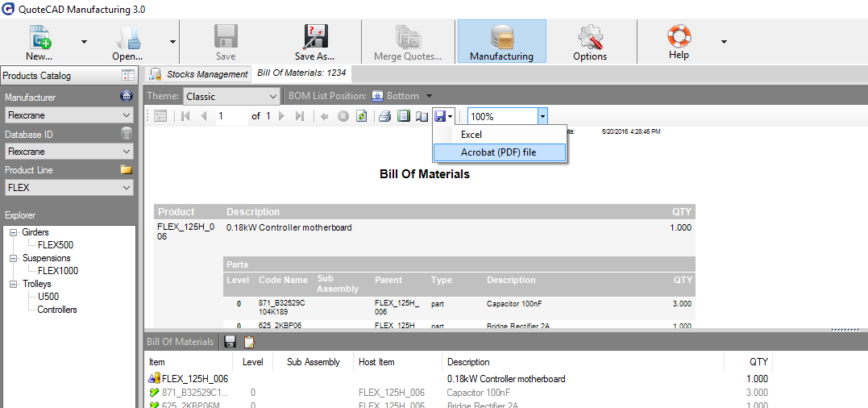This screenshot has height=408, width=868.
Task: Expand the Theme Classic combo box
Action: pyautogui.click(x=230, y=96)
